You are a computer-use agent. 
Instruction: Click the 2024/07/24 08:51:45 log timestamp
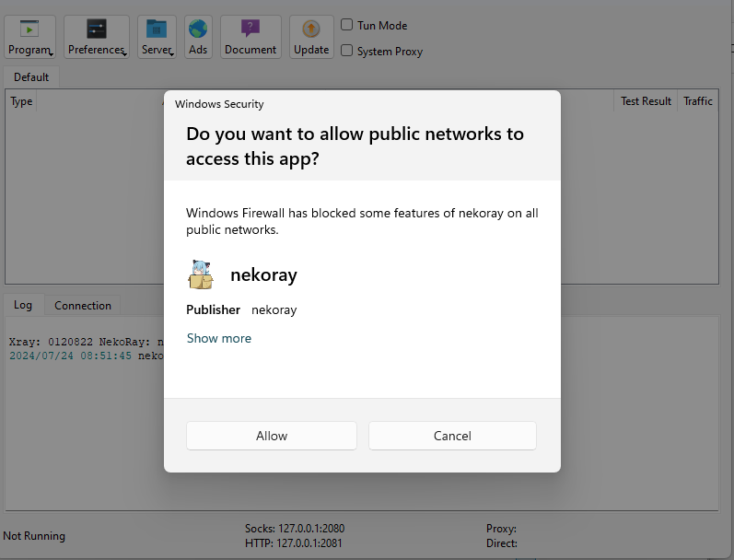coord(70,356)
